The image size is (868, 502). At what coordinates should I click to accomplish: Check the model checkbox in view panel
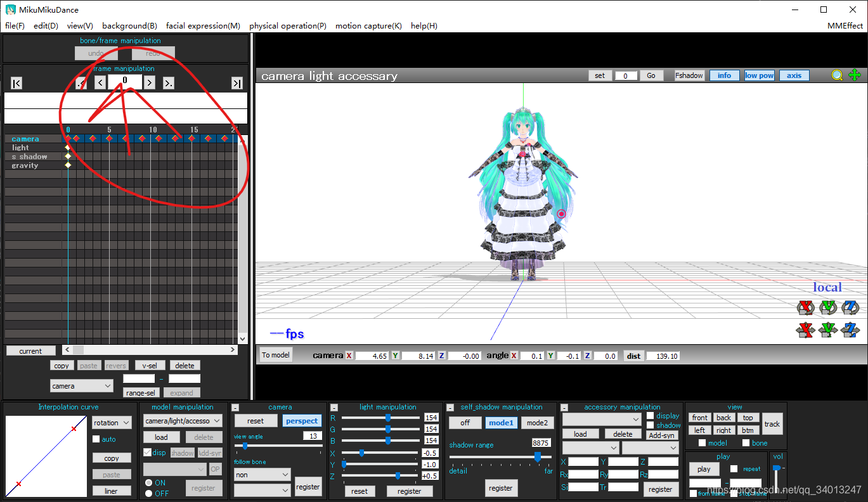tap(702, 443)
